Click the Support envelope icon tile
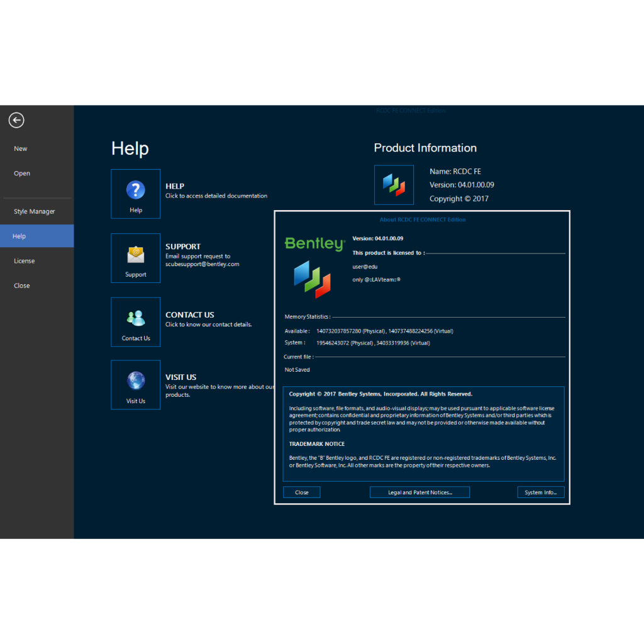This screenshot has height=644, width=644. [136, 258]
